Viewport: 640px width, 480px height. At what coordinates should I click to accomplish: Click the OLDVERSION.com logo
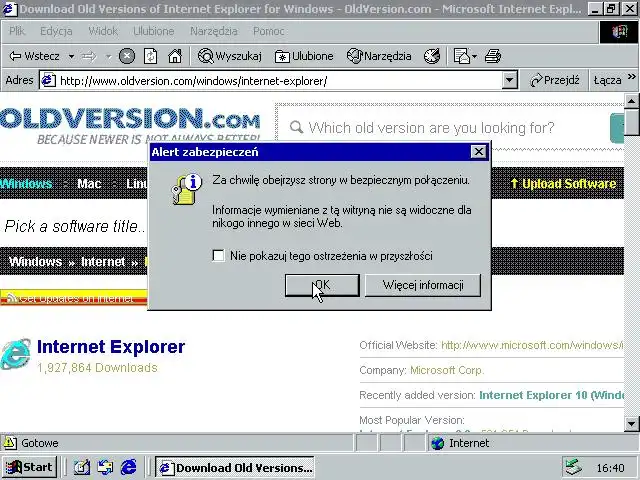130,124
